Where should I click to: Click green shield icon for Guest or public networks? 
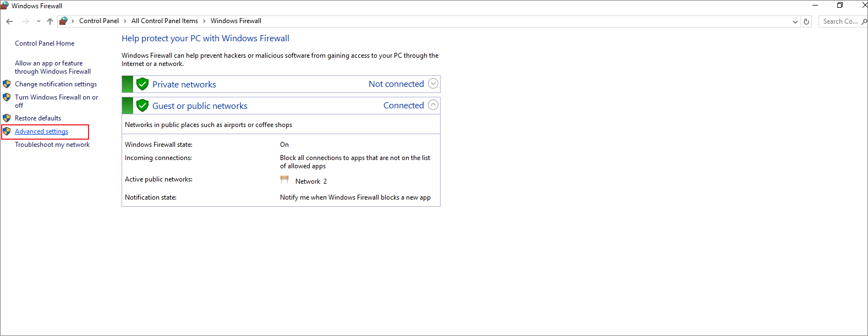coord(142,106)
